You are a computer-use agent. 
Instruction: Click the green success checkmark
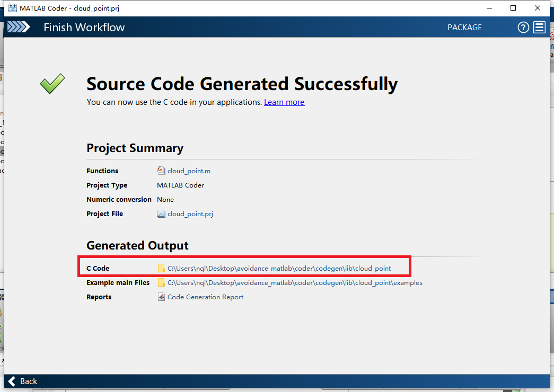tap(52, 84)
